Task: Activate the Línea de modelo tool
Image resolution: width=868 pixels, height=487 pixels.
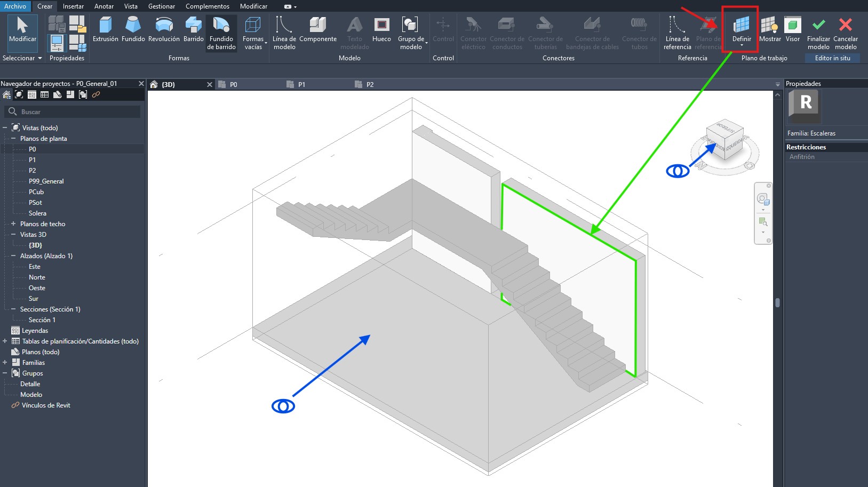Action: pos(284,32)
